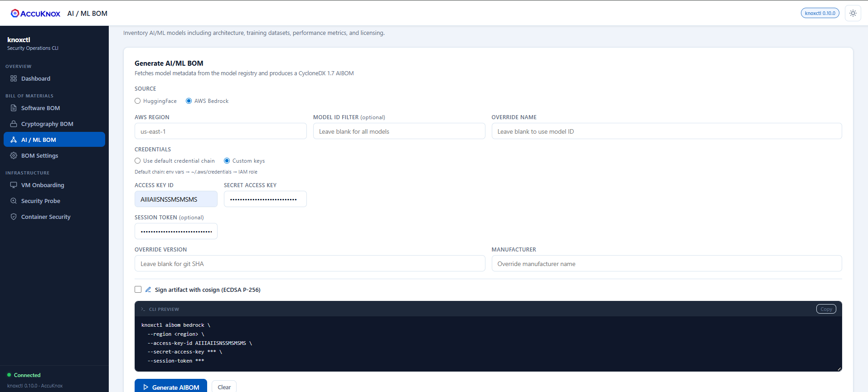The width and height of the screenshot is (868, 392).
Task: Toggle the light/dark theme icon
Action: point(853,13)
